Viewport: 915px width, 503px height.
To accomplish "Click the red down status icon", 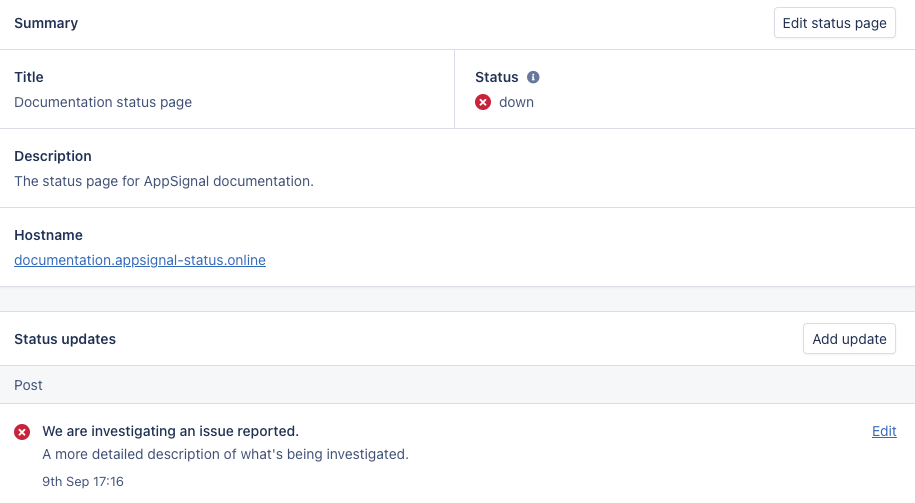I will (483, 102).
